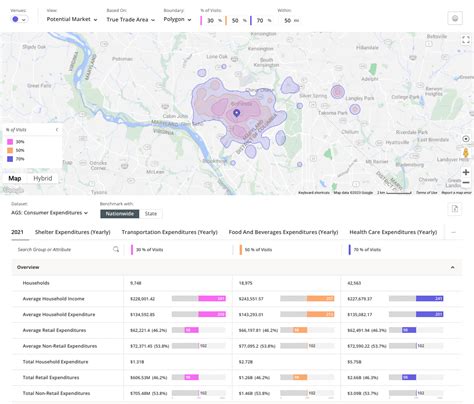Click the orange 50% legend swatch
The width and height of the screenshot is (474, 404).
tap(10, 150)
